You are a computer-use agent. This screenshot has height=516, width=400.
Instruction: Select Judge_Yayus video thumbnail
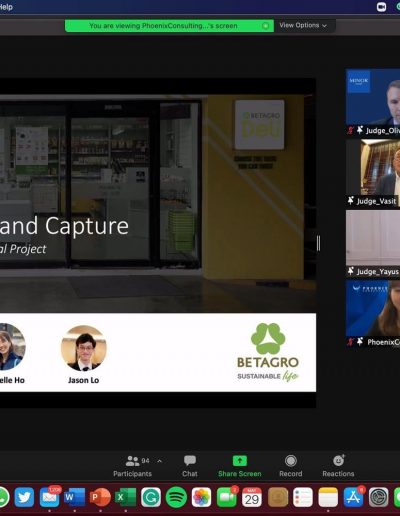373,243
